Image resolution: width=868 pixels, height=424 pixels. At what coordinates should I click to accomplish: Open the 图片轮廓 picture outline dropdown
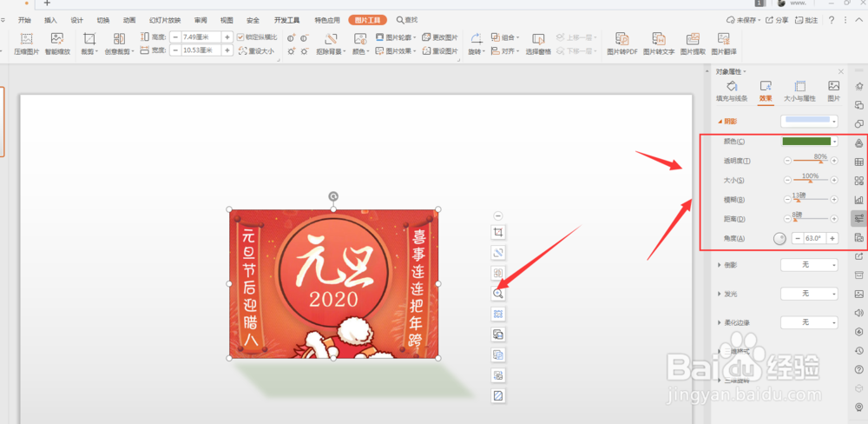click(x=396, y=37)
